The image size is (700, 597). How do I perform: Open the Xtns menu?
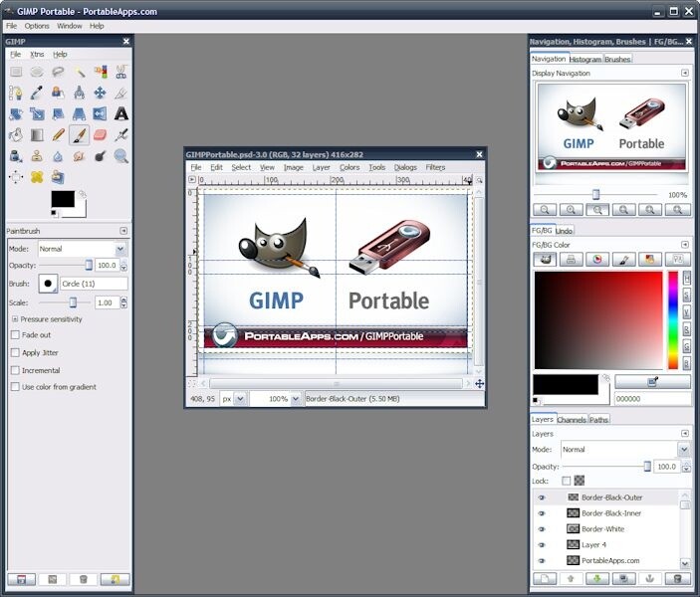(37, 54)
